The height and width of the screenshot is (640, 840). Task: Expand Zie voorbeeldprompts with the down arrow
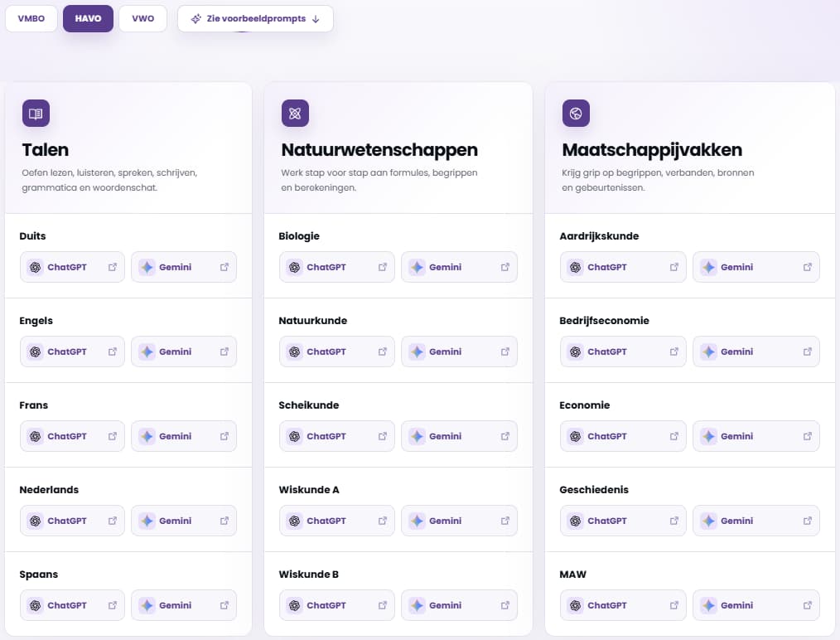pyautogui.click(x=316, y=19)
